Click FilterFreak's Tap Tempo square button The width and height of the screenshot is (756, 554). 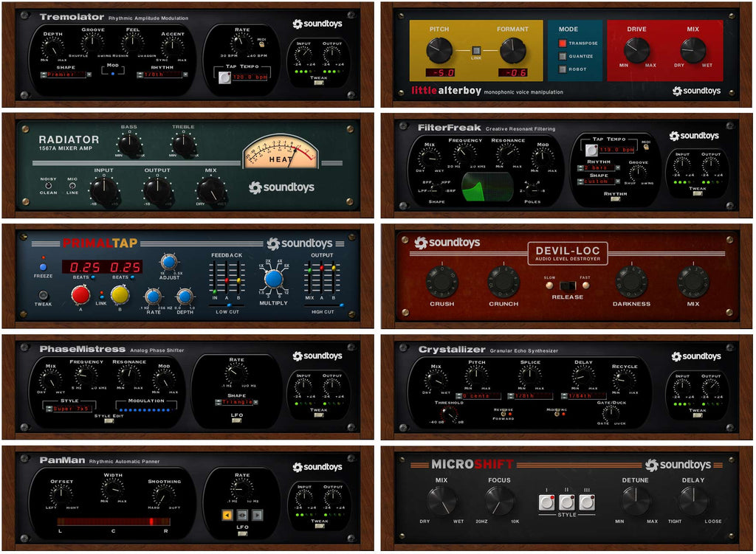(x=591, y=150)
